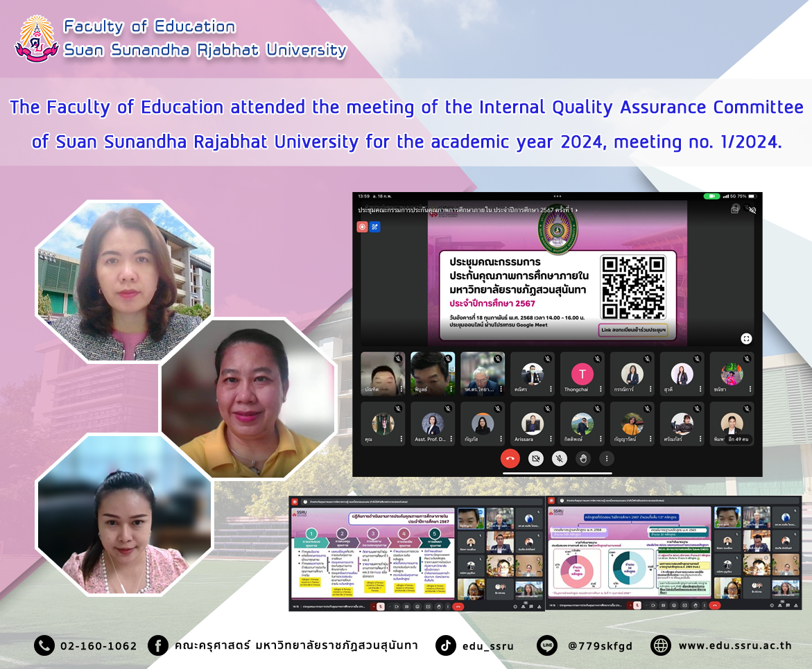Click the registration link button on slide

click(x=632, y=331)
